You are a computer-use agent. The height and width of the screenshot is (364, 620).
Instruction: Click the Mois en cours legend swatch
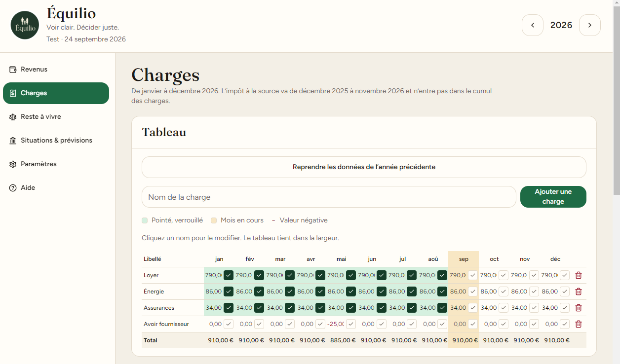[x=214, y=220]
